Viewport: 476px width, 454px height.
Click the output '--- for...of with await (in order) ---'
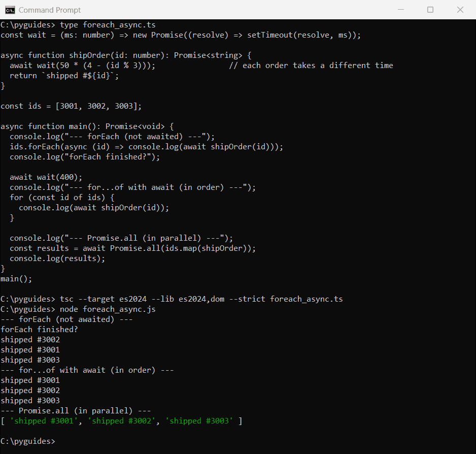tap(87, 370)
